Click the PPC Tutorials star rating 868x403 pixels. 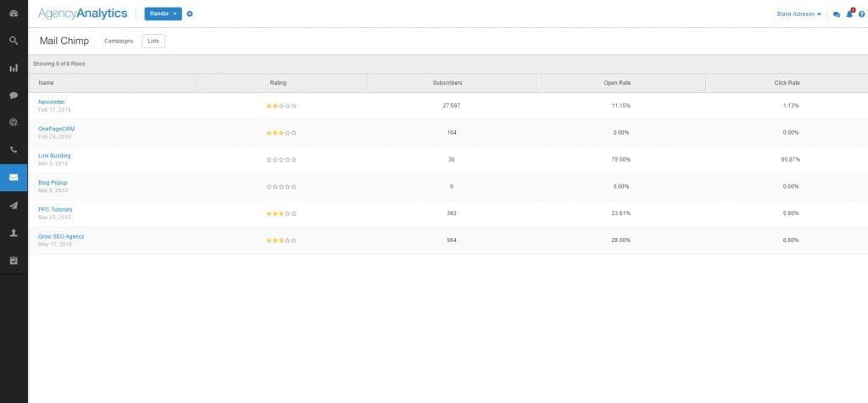[281, 213]
